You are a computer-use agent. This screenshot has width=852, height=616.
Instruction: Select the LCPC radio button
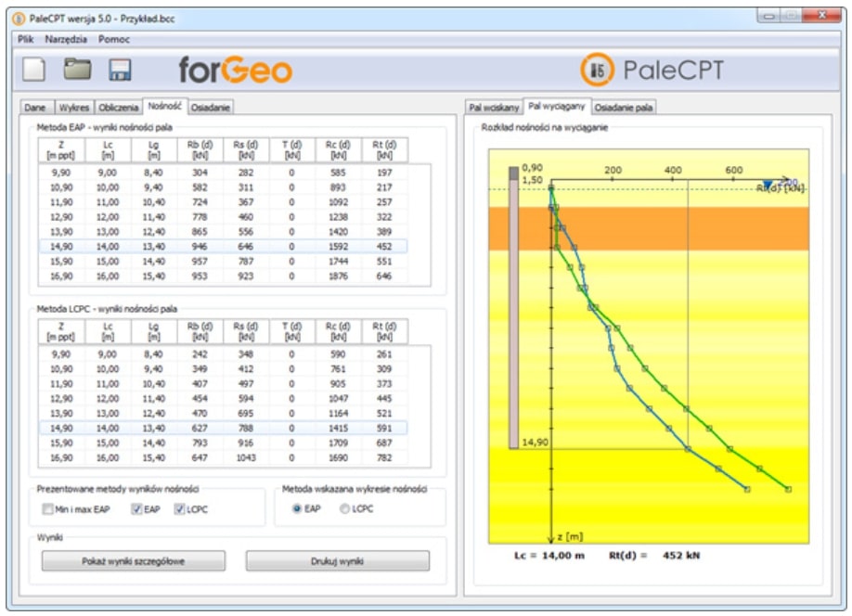point(344,508)
